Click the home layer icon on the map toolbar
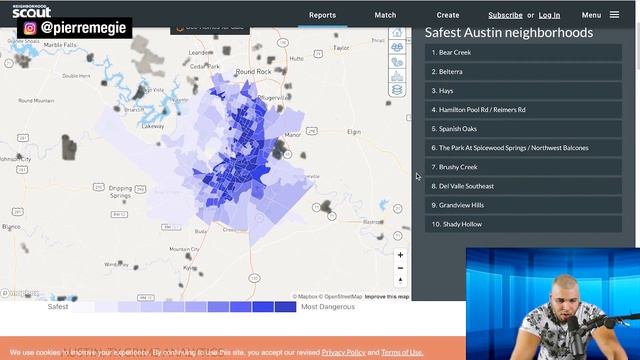The width and height of the screenshot is (640, 360). [397, 33]
